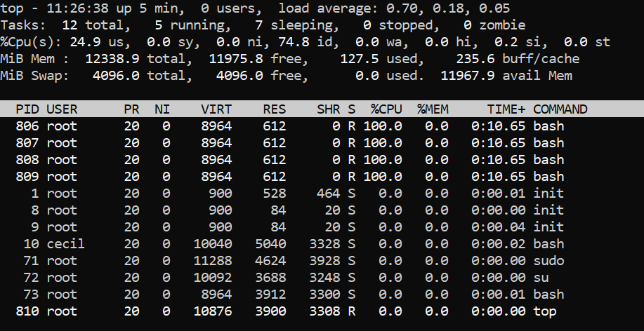Screen dimensions: 644x331
Task: Click 11975.8 free memory value
Action: pos(236,59)
